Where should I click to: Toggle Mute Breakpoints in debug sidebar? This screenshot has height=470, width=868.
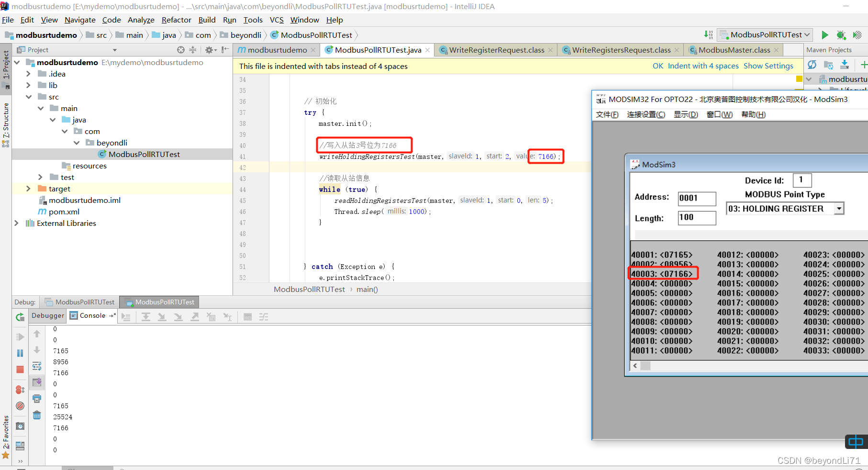[20, 406]
